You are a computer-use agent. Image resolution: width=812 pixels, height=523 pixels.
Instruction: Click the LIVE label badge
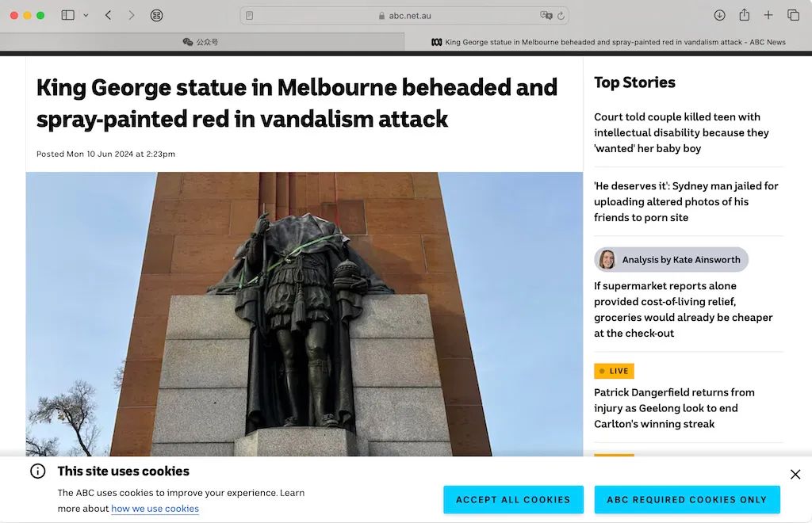coord(615,371)
